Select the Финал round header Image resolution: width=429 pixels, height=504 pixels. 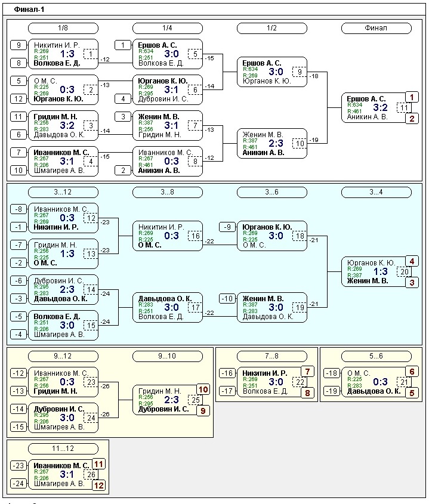tap(376, 28)
